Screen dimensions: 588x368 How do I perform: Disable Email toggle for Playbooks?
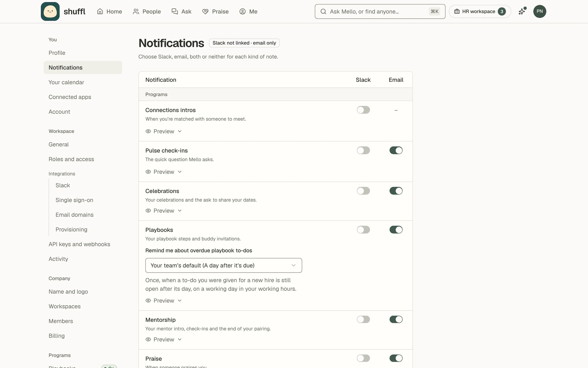[x=396, y=230]
